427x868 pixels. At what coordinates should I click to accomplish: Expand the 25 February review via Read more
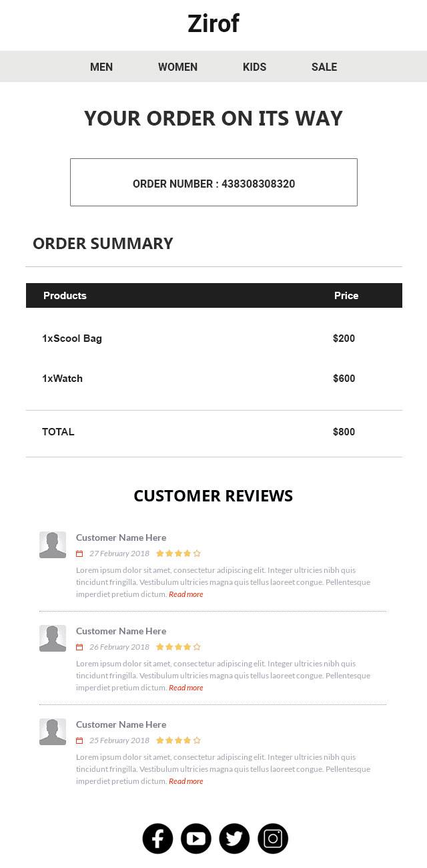click(x=186, y=781)
